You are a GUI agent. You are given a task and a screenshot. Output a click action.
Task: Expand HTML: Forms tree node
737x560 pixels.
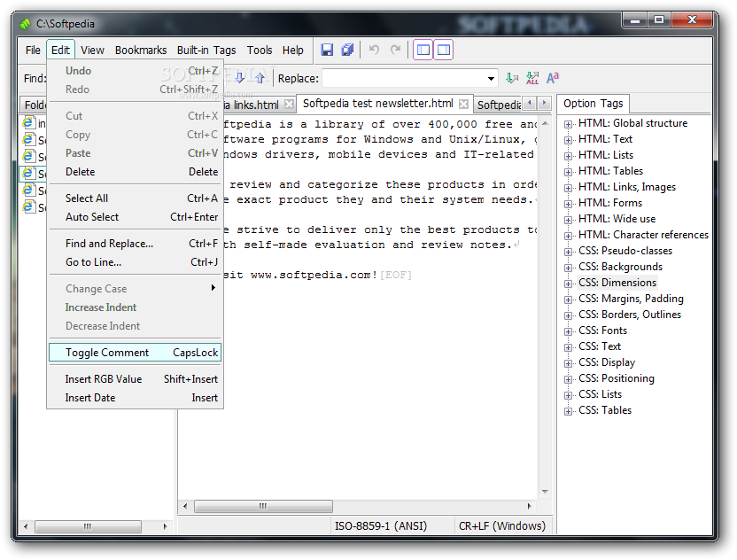(568, 204)
